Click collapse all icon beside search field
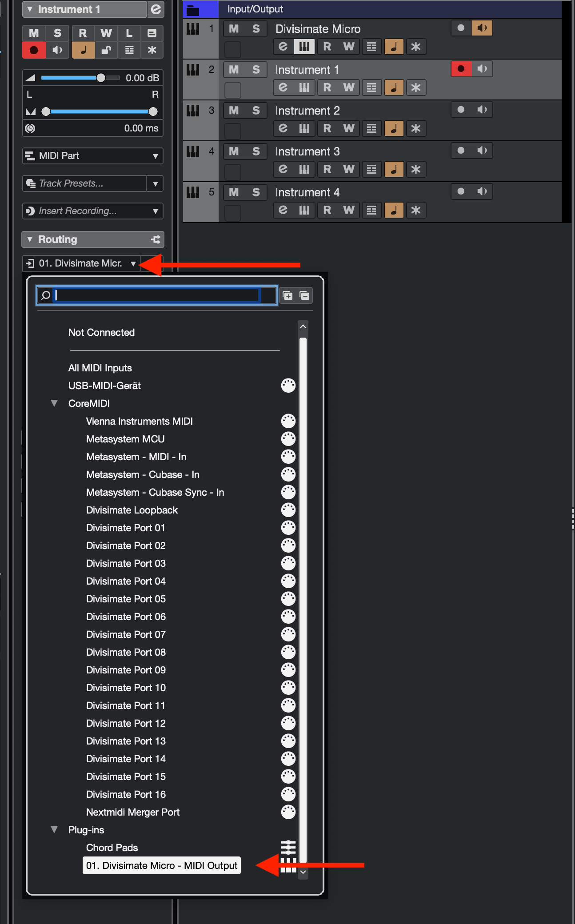Image resolution: width=575 pixels, height=924 pixels. click(305, 296)
